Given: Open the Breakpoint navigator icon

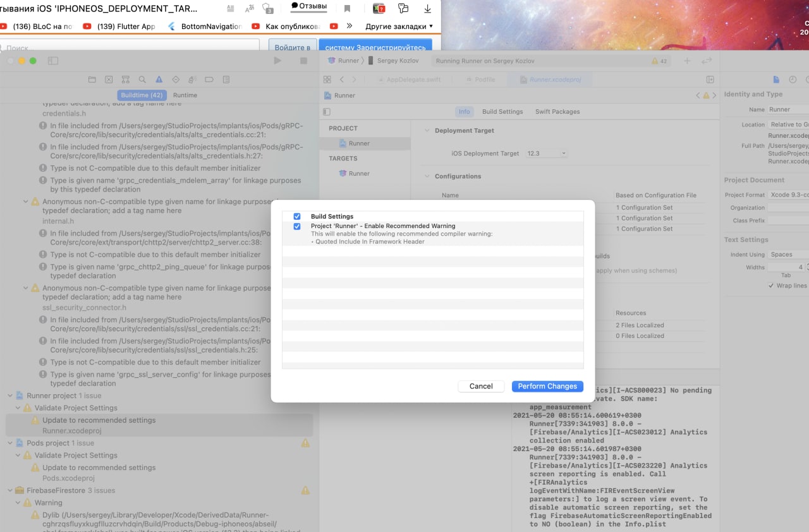Looking at the screenshot, I should [209, 80].
